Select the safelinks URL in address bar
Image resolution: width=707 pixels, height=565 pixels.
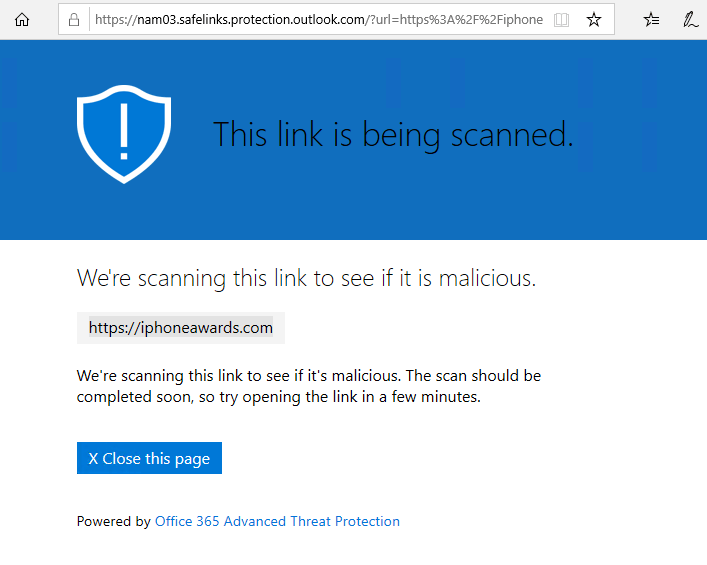point(318,20)
